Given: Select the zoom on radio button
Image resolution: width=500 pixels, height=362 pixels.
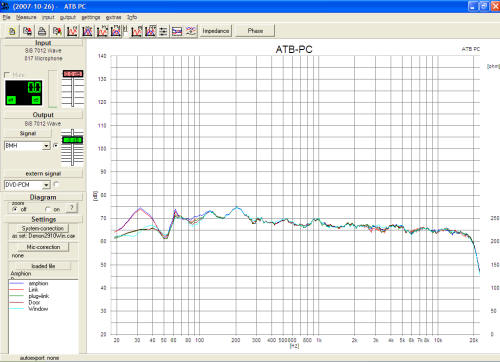Looking at the screenshot, I should [x=48, y=209].
